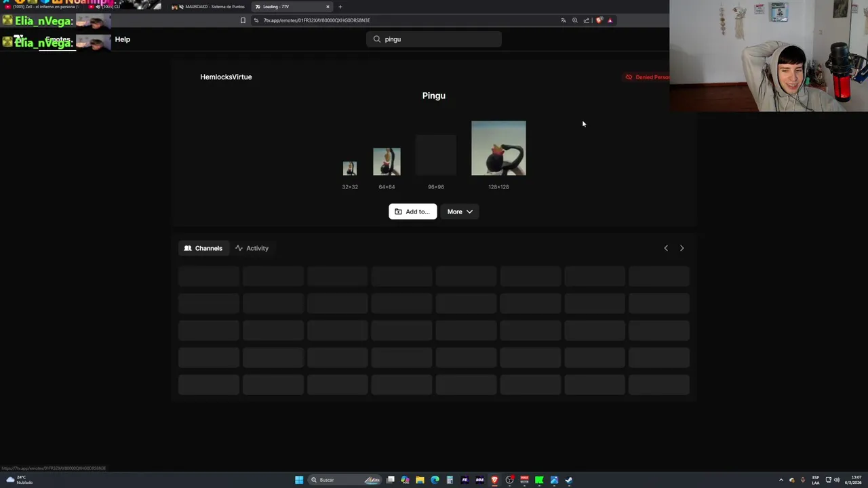The width and height of the screenshot is (868, 488).
Task: Switch to MAUROAKD Sistema de Puntos tab
Action: (x=208, y=7)
